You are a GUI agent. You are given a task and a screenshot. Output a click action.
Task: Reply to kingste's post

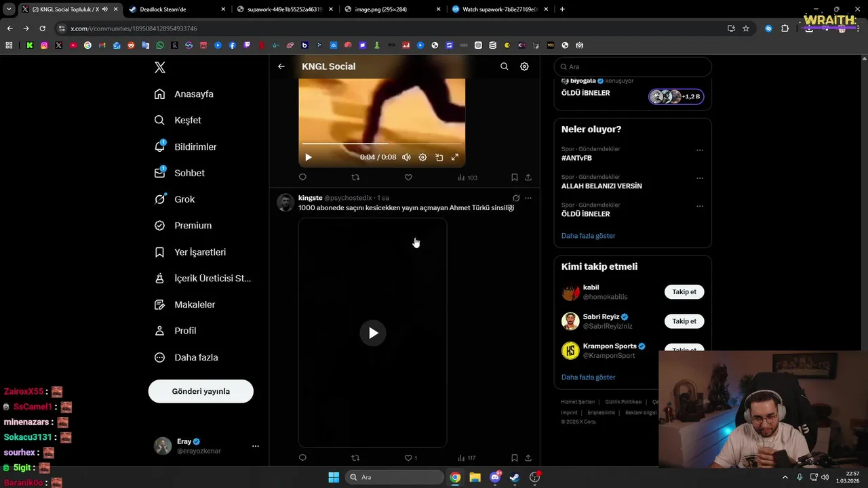[x=302, y=458]
